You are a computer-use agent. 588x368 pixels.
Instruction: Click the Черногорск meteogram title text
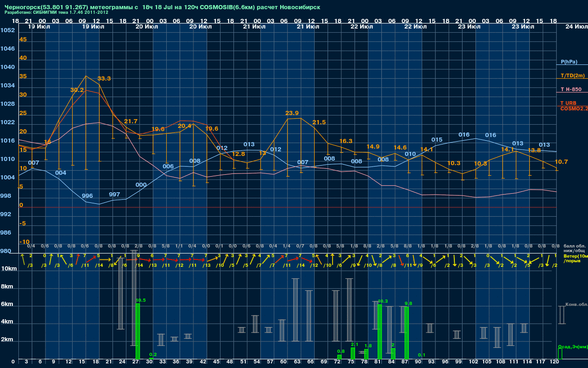click(x=162, y=7)
